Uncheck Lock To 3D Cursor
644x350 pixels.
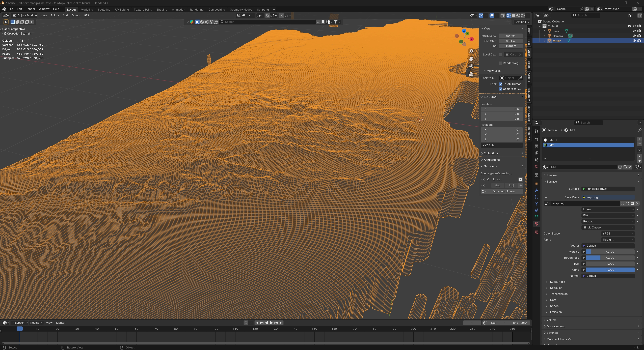coord(500,84)
